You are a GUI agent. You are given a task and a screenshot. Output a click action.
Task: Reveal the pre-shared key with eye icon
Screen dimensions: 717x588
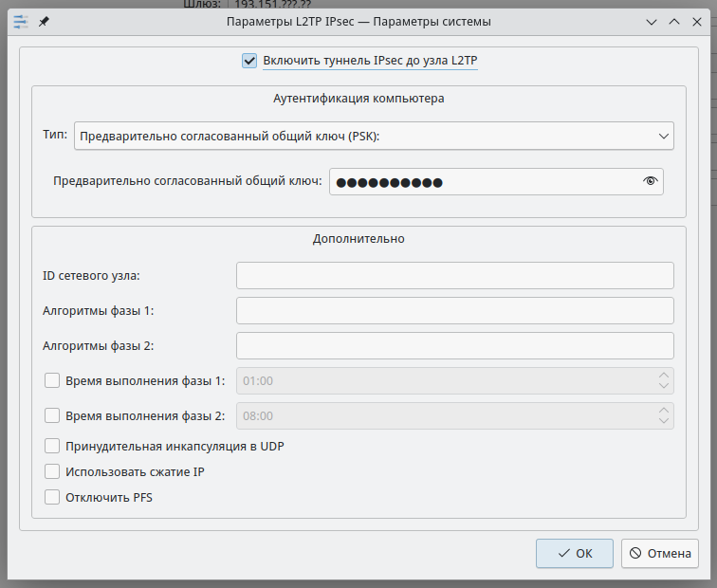[650, 181]
